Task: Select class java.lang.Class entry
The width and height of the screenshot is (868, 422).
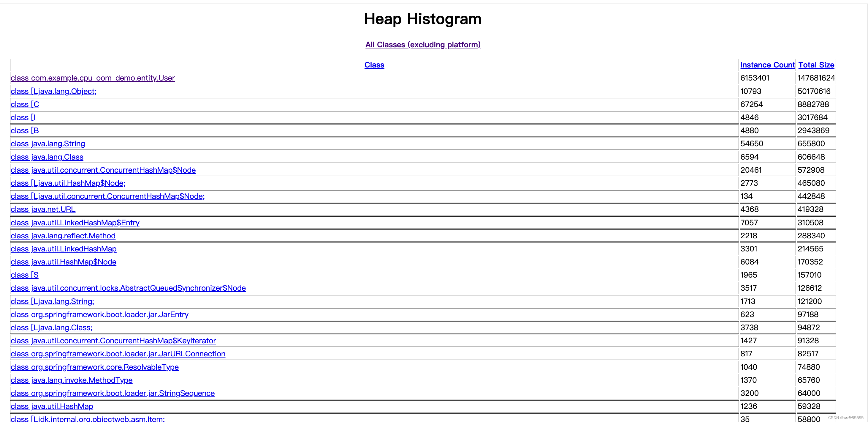Action: 47,157
